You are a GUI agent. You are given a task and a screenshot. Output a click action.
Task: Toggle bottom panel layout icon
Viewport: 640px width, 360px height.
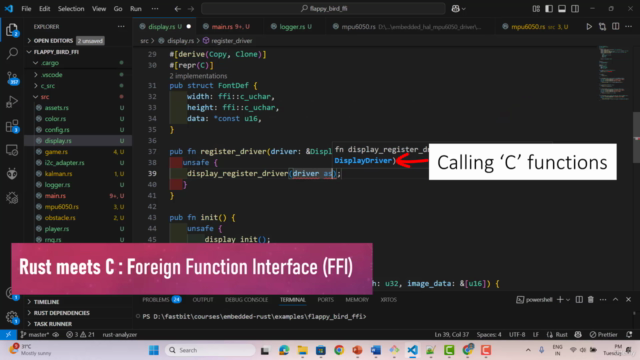pyautogui.click(x=562, y=9)
